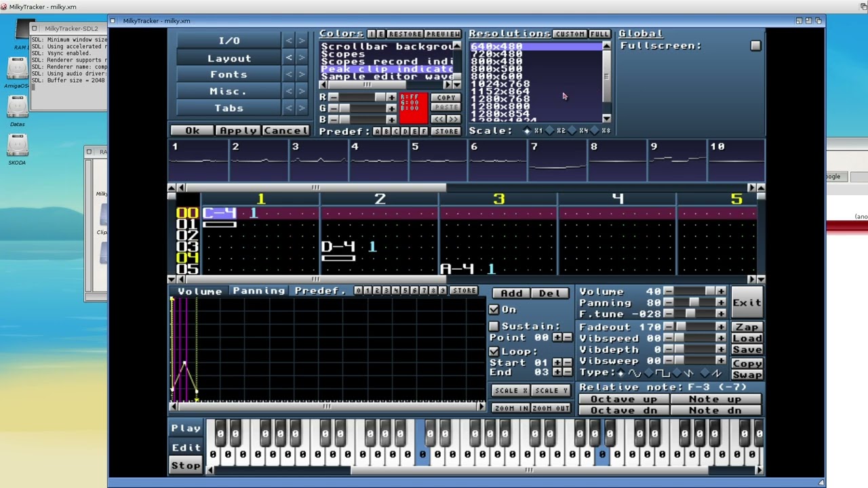The height and width of the screenshot is (488, 868).
Task: Click the '>' arrow beside Misc.
Action: (x=302, y=91)
